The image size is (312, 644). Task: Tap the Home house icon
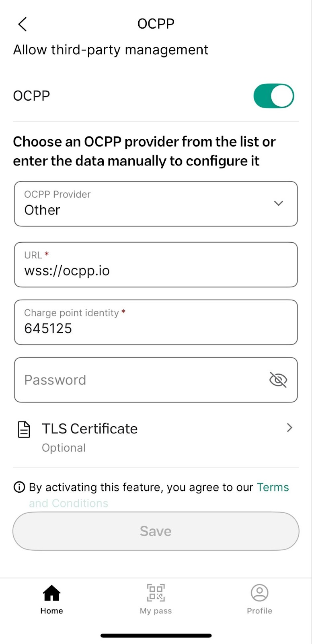click(51, 592)
